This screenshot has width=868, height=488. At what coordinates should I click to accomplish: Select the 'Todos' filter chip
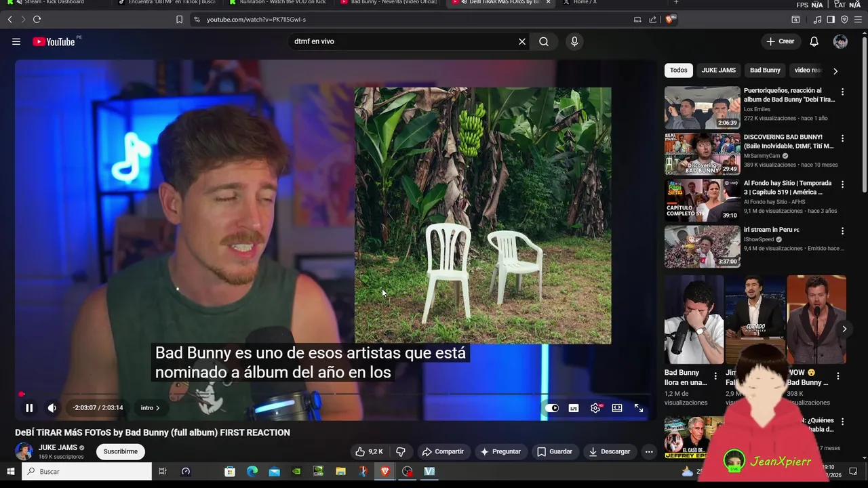(679, 70)
